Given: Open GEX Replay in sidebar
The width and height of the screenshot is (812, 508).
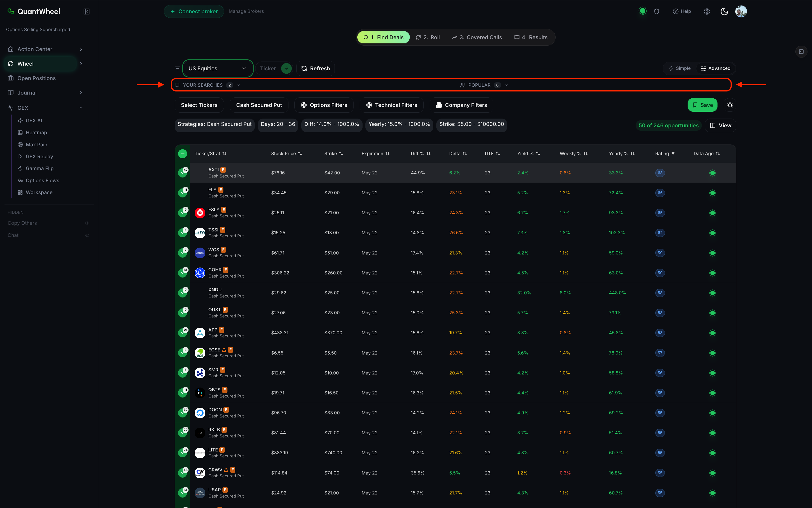Looking at the screenshot, I should [35, 157].
